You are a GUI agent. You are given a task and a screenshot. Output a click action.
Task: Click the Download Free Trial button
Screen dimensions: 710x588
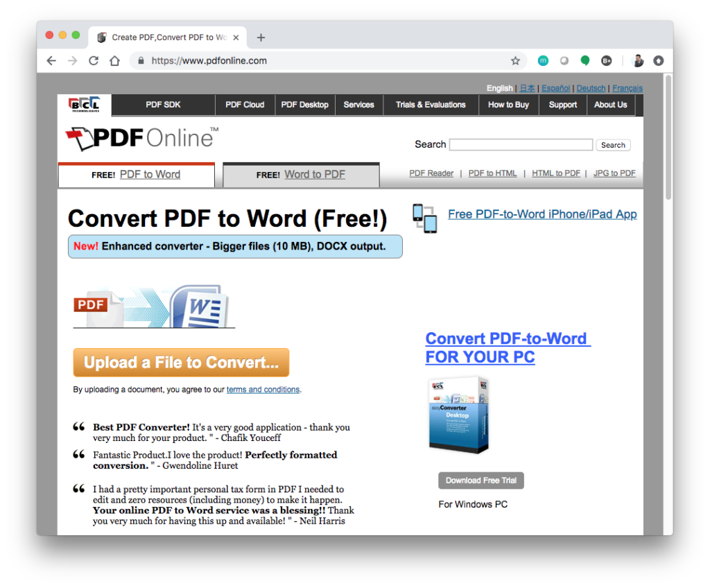tap(480, 481)
